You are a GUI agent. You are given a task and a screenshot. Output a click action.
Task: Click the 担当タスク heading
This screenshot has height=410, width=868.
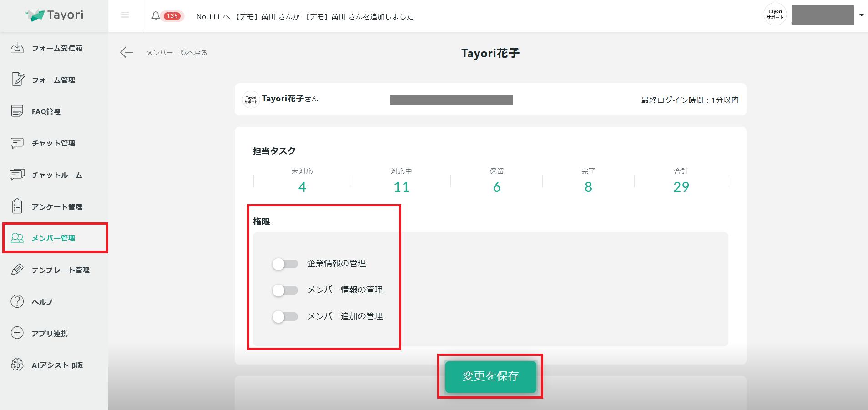[274, 151]
